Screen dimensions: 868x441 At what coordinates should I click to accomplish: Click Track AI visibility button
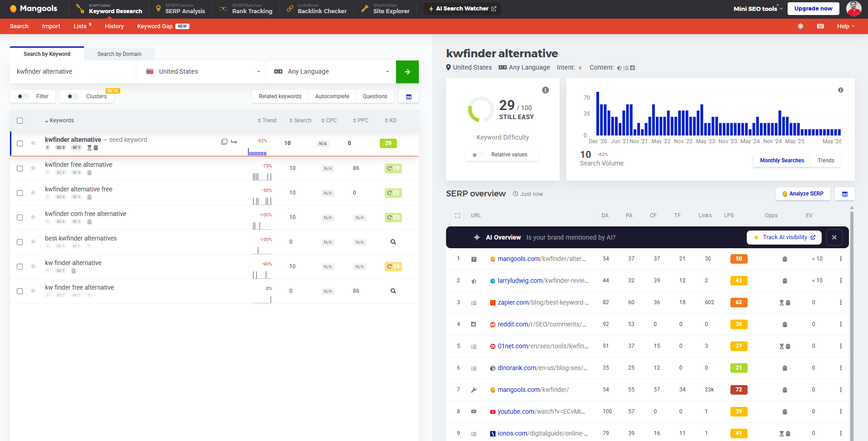click(784, 237)
